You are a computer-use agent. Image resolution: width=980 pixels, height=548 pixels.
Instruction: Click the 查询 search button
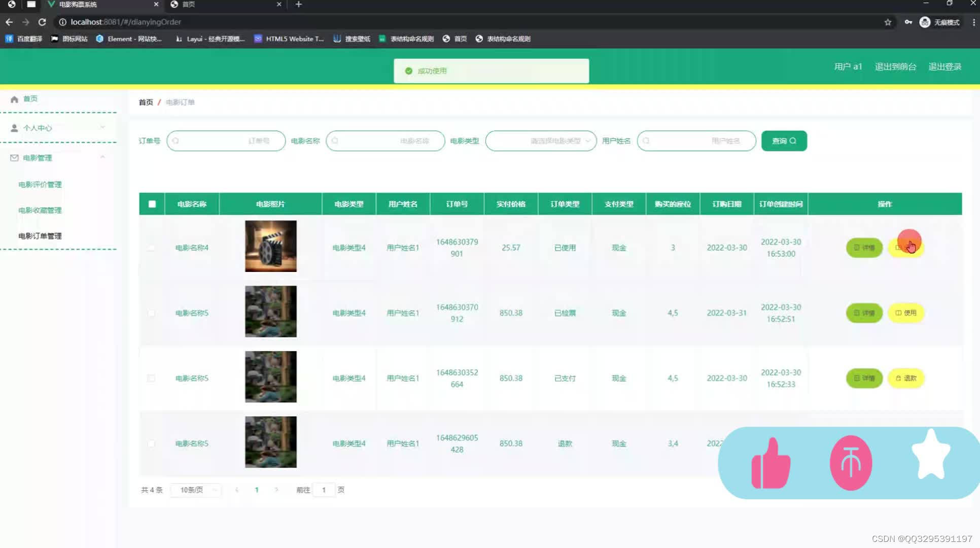click(783, 140)
